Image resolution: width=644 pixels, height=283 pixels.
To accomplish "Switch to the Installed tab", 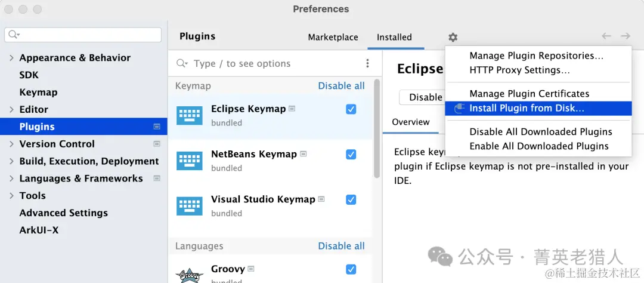I will pos(394,38).
